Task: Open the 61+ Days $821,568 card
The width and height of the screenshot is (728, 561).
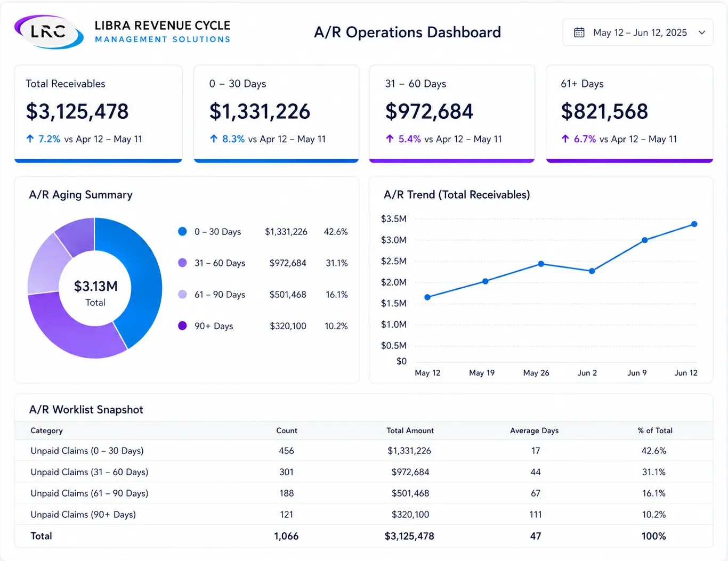Action: tap(629, 113)
